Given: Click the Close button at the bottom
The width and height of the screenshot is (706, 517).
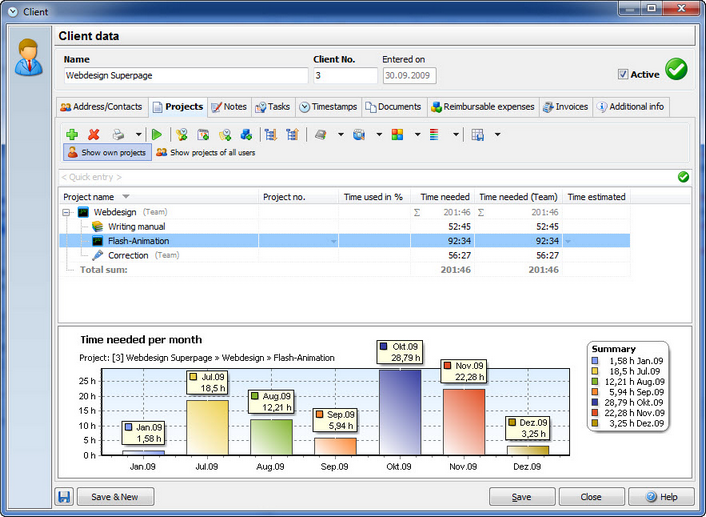Looking at the screenshot, I should 591,497.
